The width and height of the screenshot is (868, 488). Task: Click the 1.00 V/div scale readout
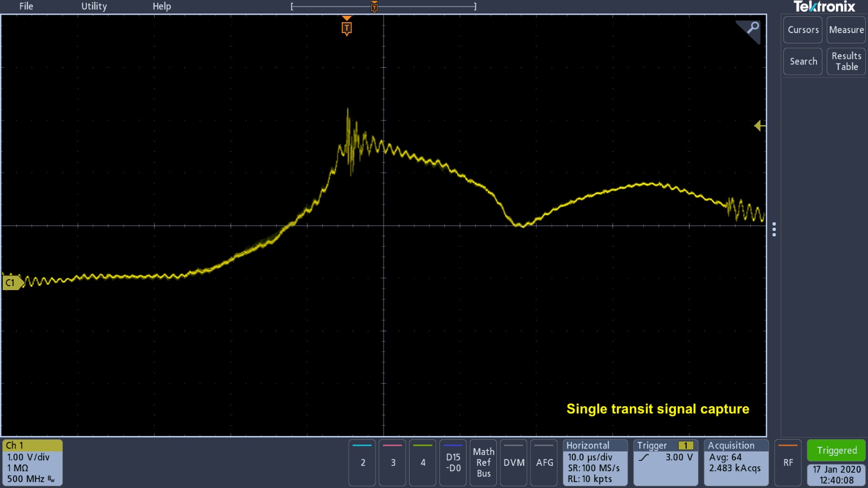point(28,457)
